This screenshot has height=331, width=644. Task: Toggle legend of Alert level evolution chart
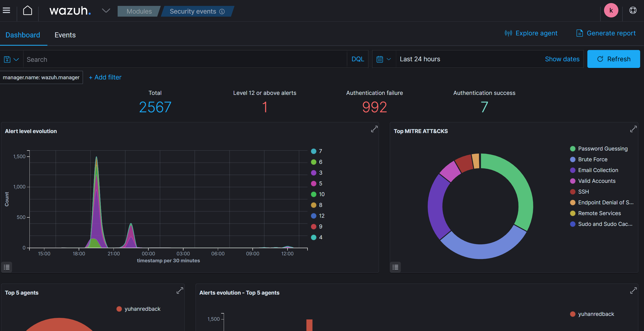(7, 267)
